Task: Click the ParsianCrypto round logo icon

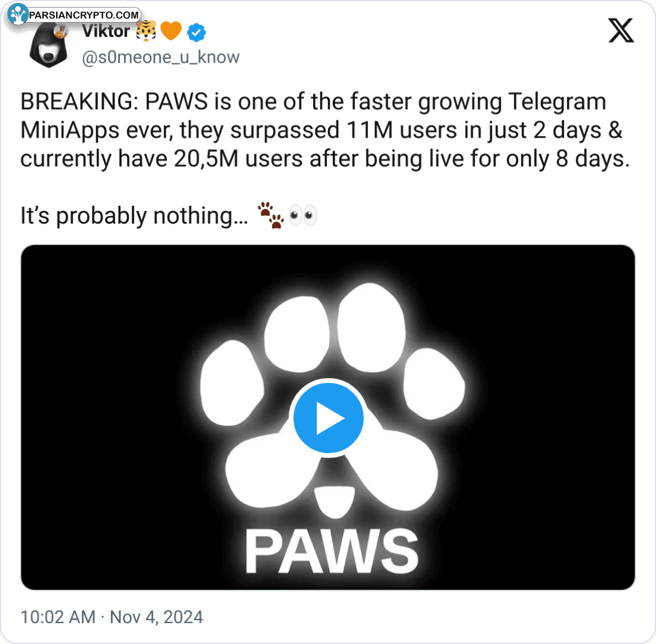Action: (x=19, y=15)
